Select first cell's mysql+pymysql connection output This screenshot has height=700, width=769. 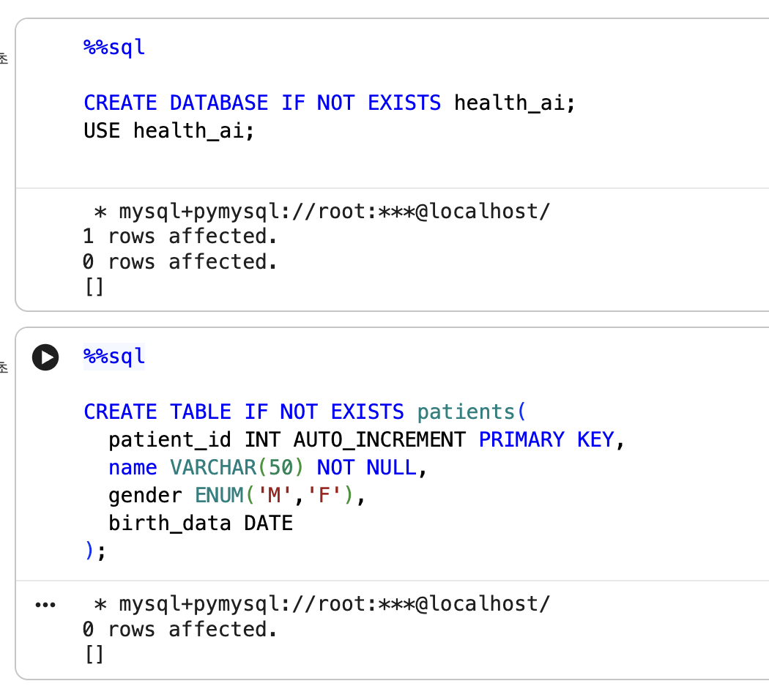pyautogui.click(x=322, y=212)
